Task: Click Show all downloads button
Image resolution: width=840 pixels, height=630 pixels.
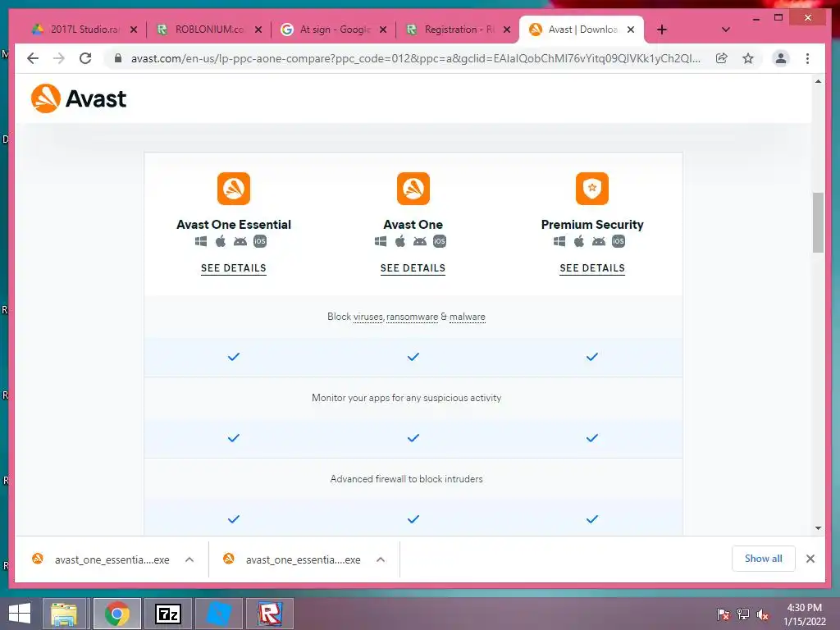Action: coord(764,559)
